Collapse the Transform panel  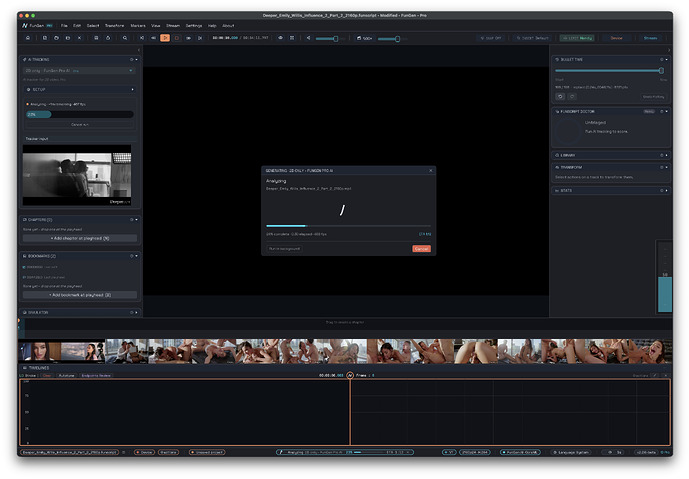click(667, 167)
